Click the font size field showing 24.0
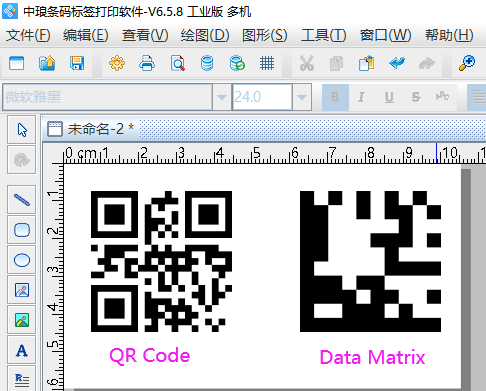 [262, 97]
